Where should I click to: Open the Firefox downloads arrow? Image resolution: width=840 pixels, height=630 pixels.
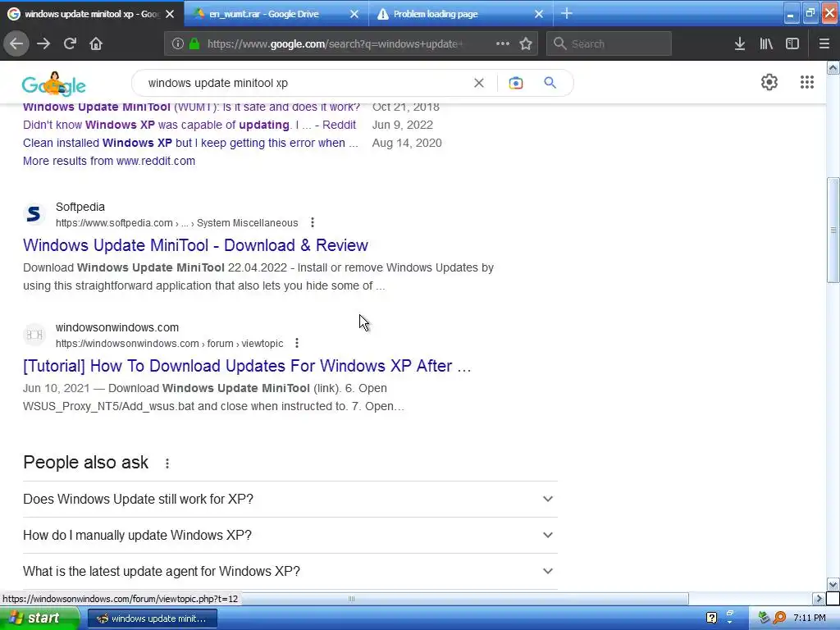point(740,43)
